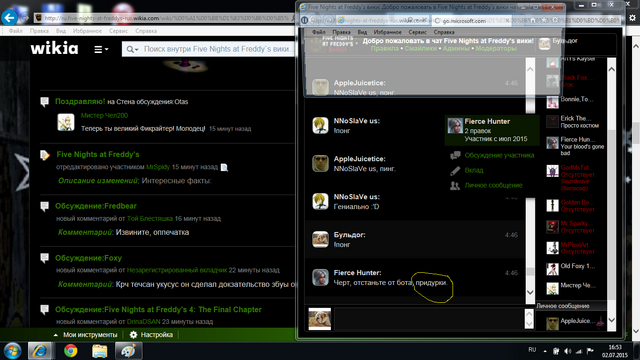Click Fierce Hunter's avatar in chat message
The height and width of the screenshot is (360, 640).
click(320, 278)
